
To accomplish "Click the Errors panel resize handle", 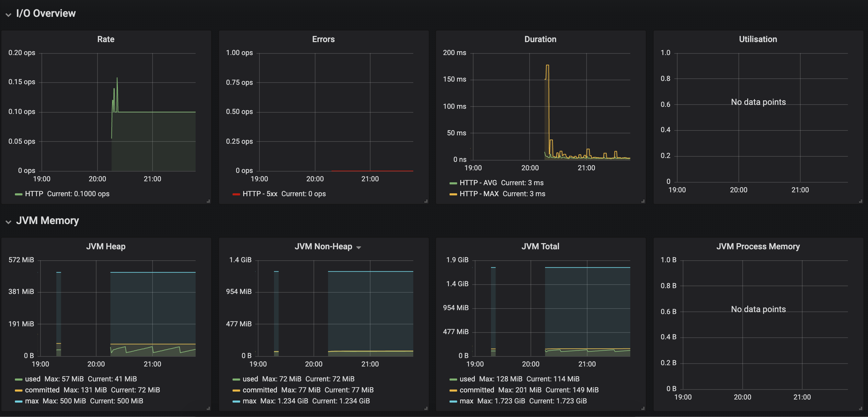I will (x=426, y=201).
